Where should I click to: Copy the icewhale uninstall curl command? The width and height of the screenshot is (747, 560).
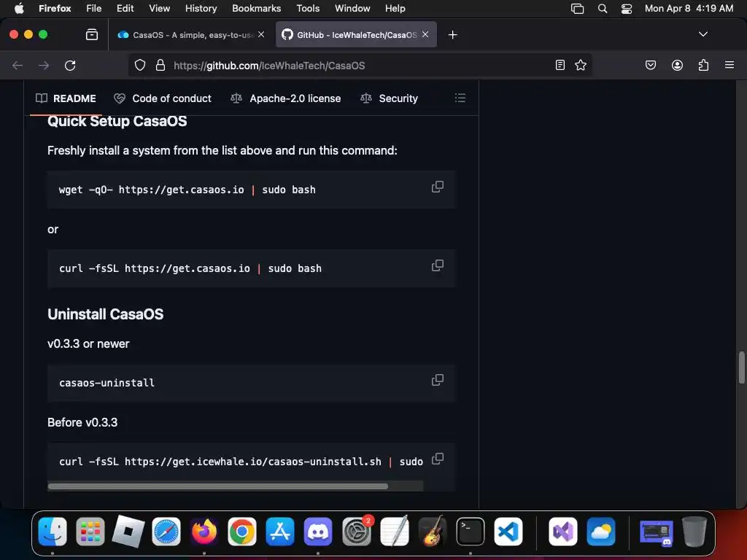pos(438,459)
